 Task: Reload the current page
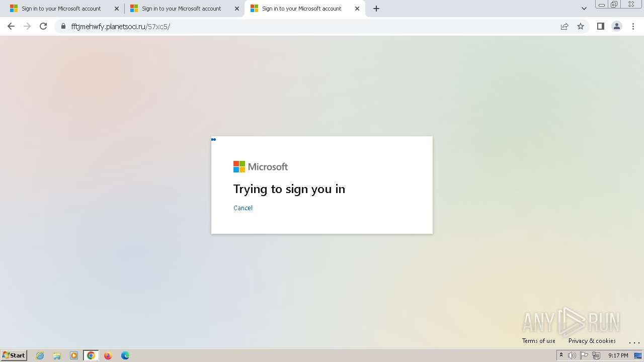(43, 26)
